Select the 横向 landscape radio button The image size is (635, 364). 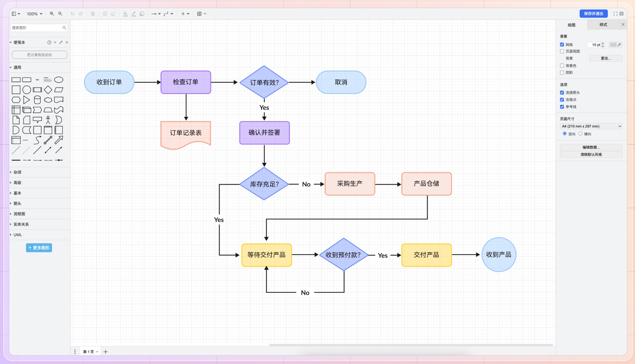point(580,134)
